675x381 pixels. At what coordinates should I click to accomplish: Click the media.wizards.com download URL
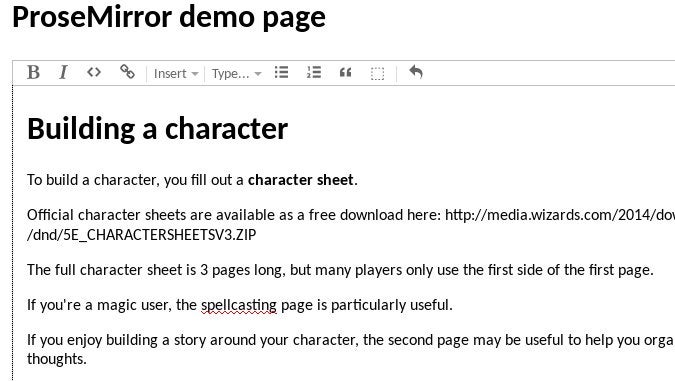pyautogui.click(x=560, y=215)
